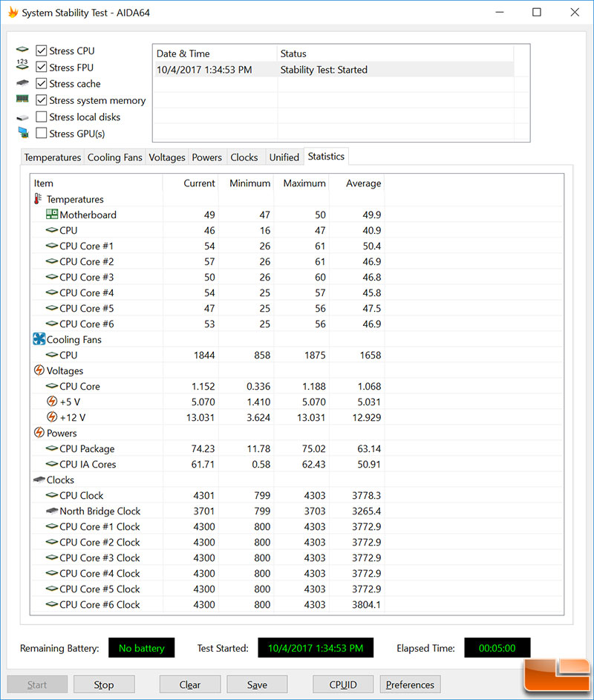Click the CPU Package current value 74.23
This screenshot has width=594, height=700.
[x=203, y=448]
